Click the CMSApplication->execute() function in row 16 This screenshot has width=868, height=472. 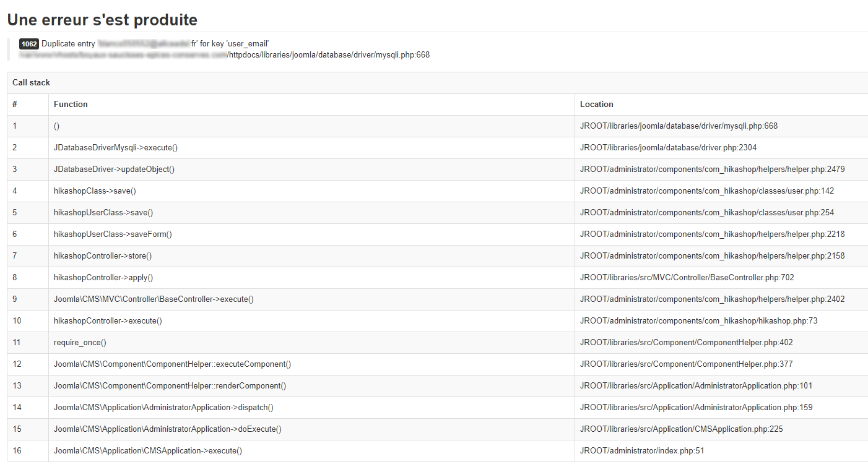coord(147,451)
